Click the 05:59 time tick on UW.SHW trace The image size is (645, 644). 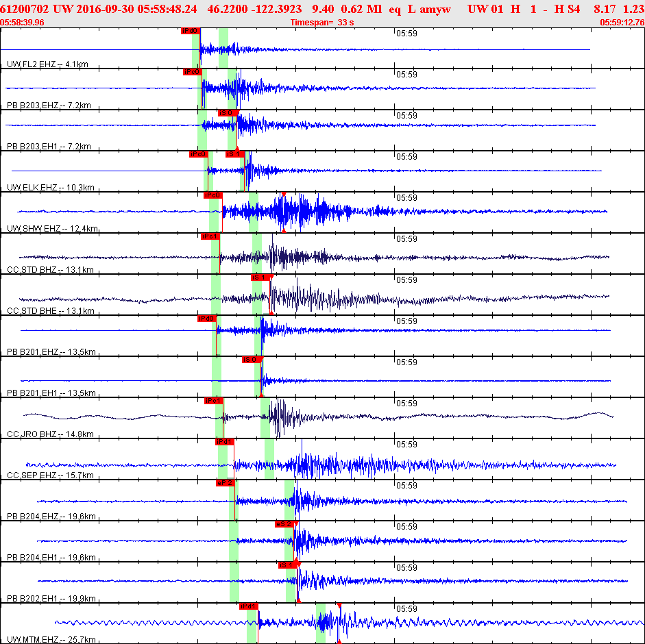[406, 198]
